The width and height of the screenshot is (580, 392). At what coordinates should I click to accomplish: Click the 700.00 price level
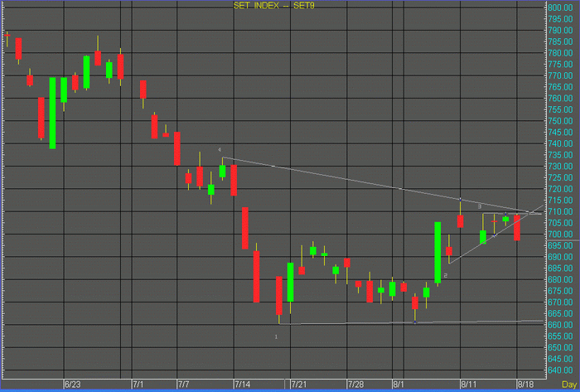560,234
